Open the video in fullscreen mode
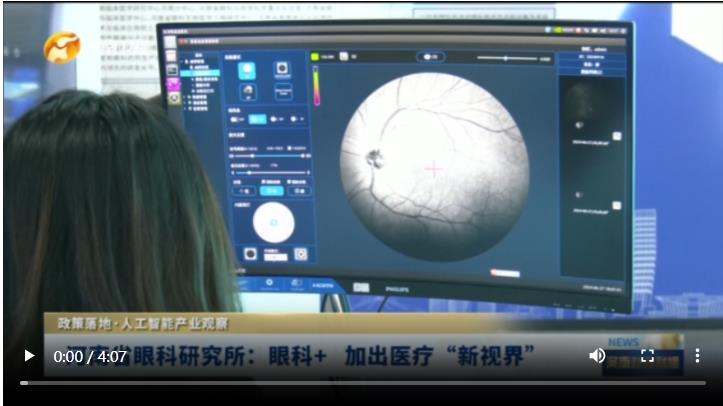The image size is (723, 406). coord(647,355)
